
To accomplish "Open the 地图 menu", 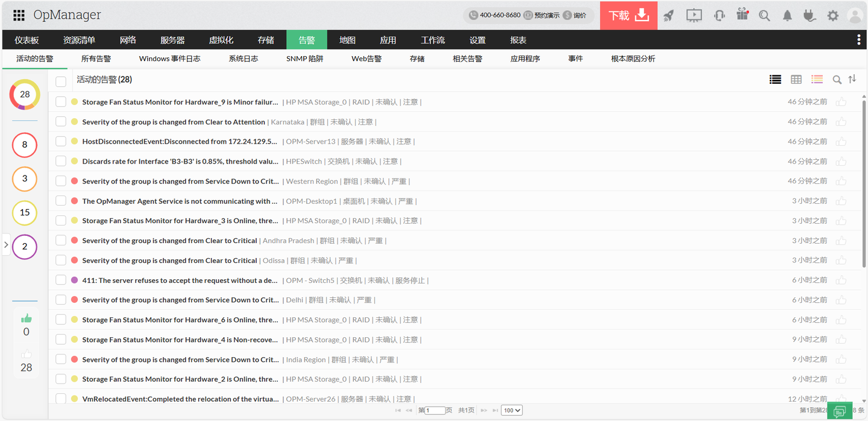I will point(347,40).
